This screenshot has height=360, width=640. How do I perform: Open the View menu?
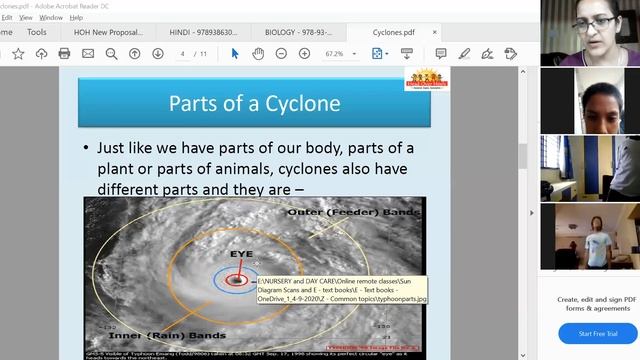coord(26,18)
